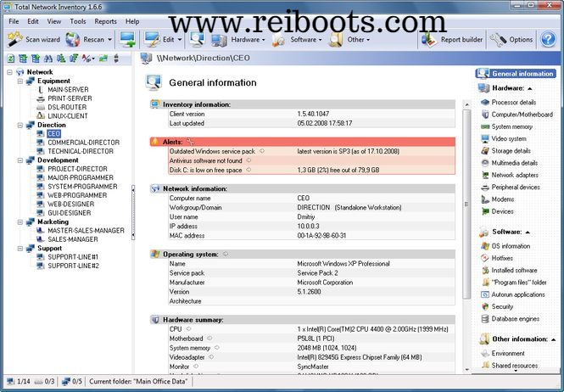The image size is (564, 392).
Task: Open System memory category
Action: point(512,126)
